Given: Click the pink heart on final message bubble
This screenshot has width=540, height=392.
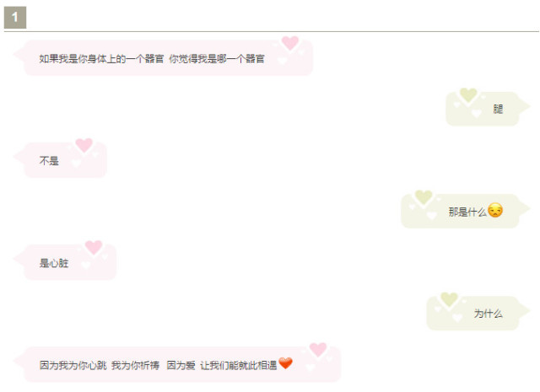Looking at the screenshot, I should 318,349.
